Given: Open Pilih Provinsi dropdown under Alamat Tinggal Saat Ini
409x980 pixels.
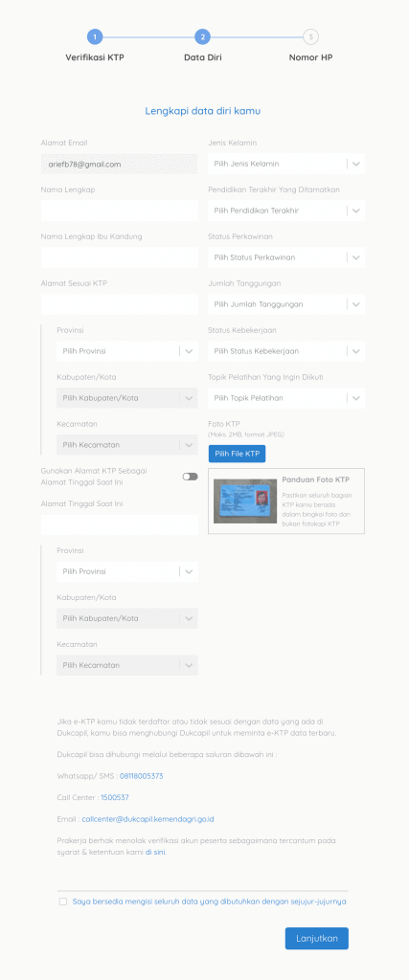Looking at the screenshot, I should (x=127, y=571).
